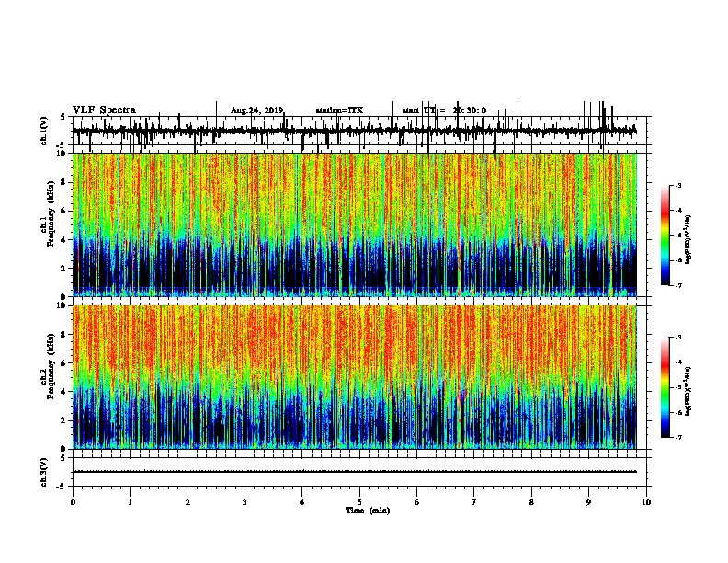Click the "-7" tick on ch.1 colorbar
728x563 pixels.
pyautogui.click(x=678, y=285)
